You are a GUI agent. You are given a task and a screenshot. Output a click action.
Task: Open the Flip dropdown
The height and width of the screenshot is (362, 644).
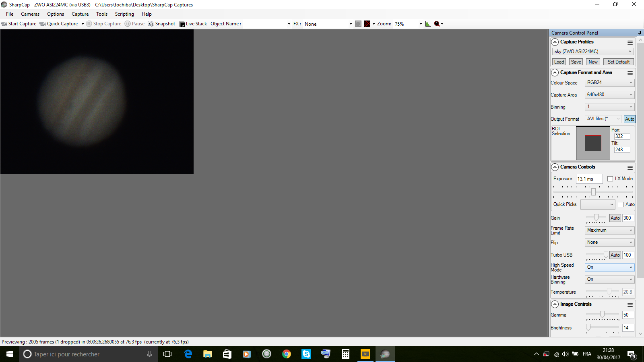coord(609,243)
